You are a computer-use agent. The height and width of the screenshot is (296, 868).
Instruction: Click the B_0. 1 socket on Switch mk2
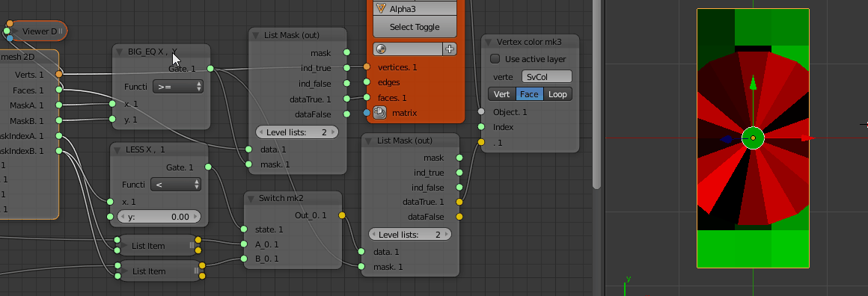point(244,259)
